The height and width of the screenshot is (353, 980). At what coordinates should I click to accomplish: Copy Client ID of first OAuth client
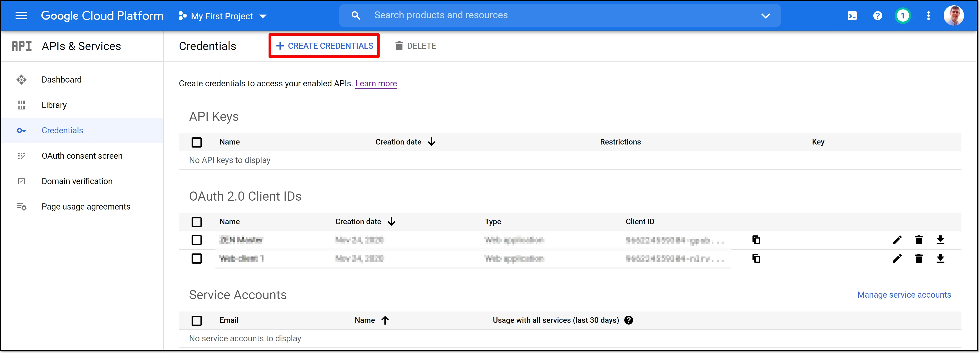(756, 240)
